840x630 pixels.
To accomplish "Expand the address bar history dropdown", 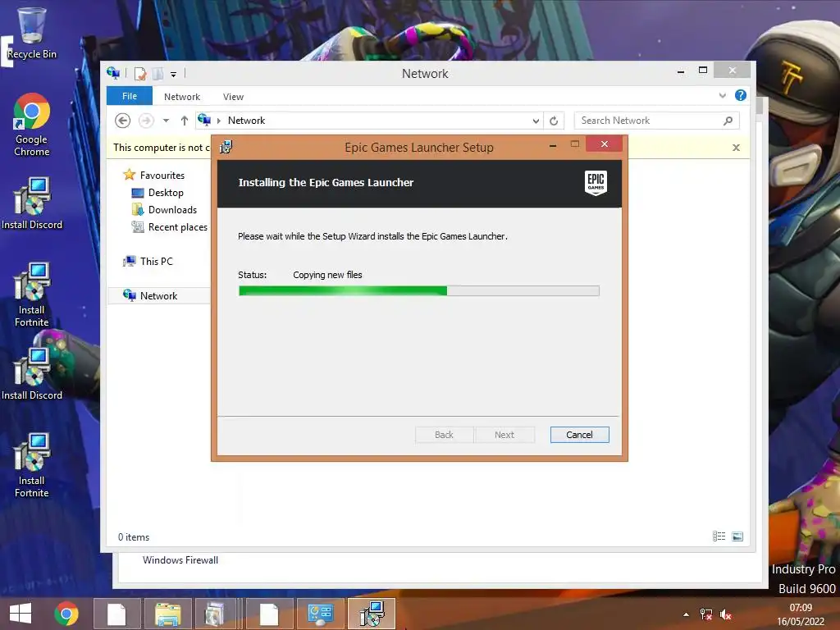I will click(536, 121).
